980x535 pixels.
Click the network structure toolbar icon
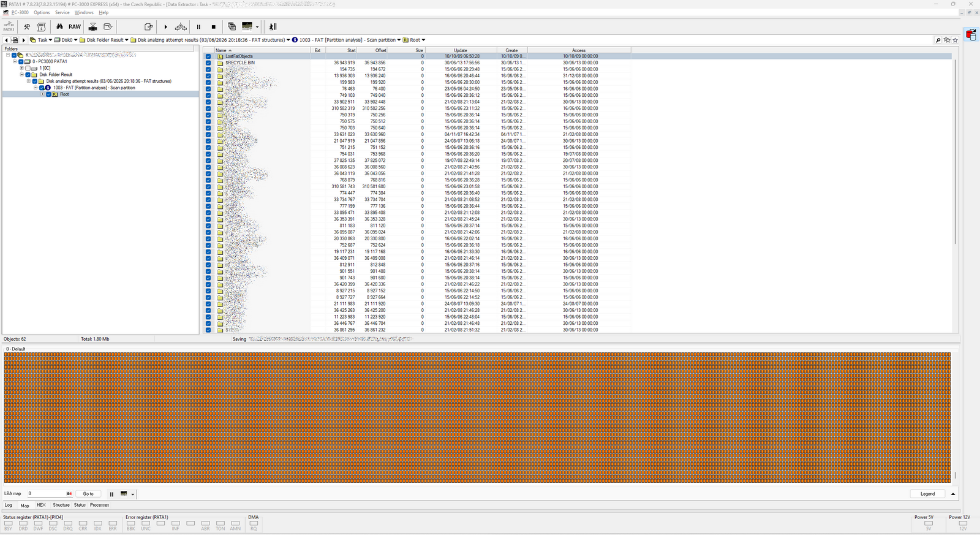(181, 26)
